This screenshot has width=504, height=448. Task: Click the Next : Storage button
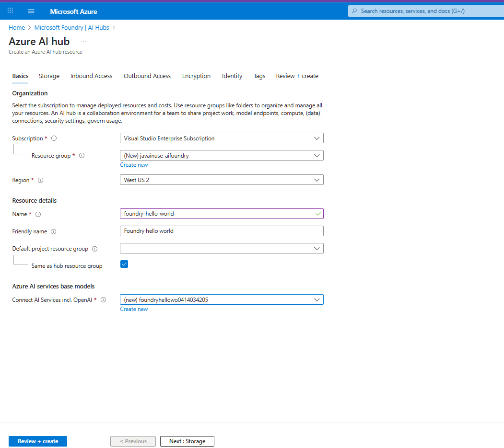pos(187,441)
